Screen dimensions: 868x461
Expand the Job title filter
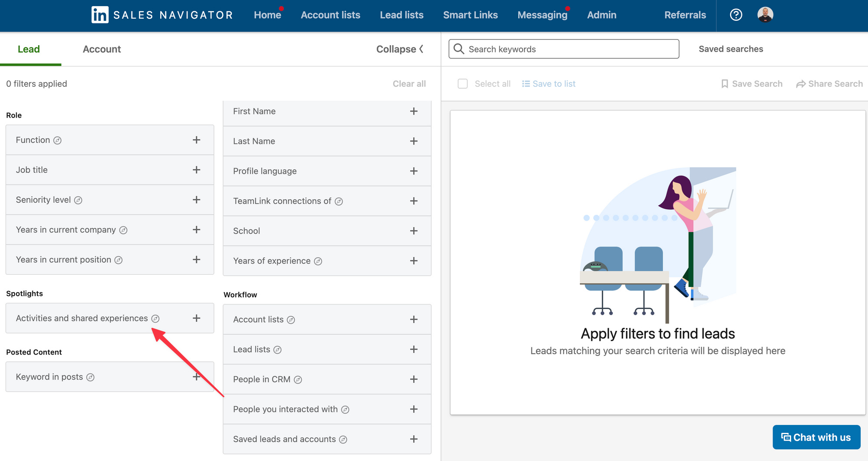[197, 170]
